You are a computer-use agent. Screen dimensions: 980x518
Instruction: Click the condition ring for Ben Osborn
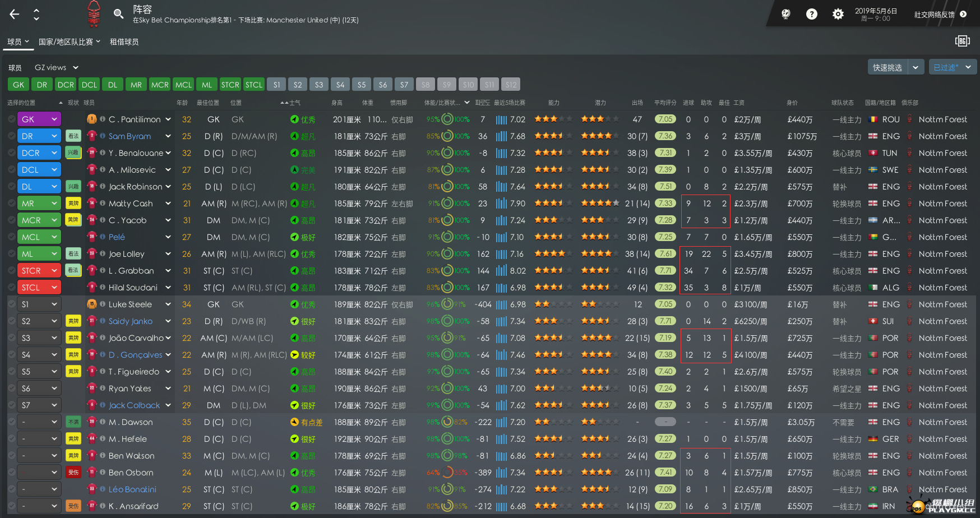[x=447, y=473]
